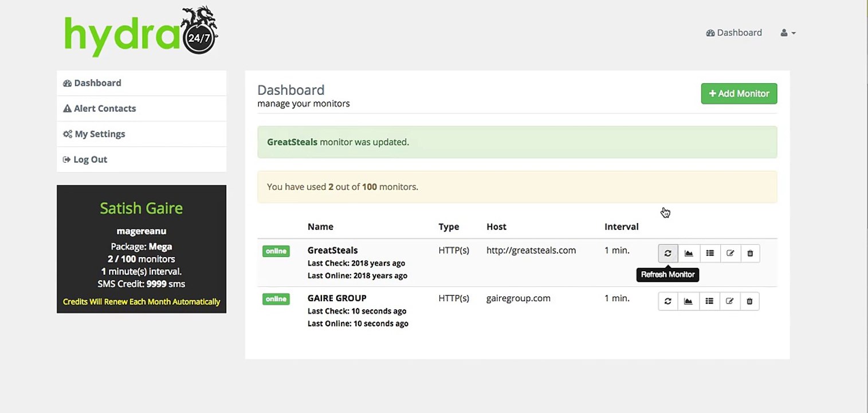
Task: Click the host http://greatsteals.com
Action: pos(531,250)
